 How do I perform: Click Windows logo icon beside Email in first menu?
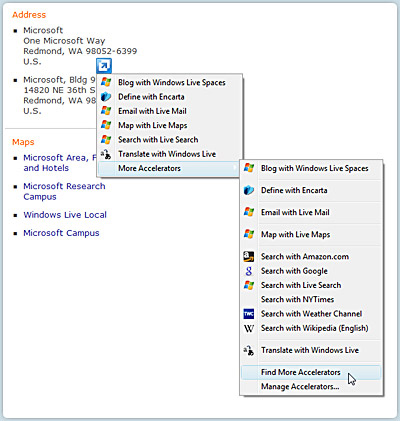(106, 111)
